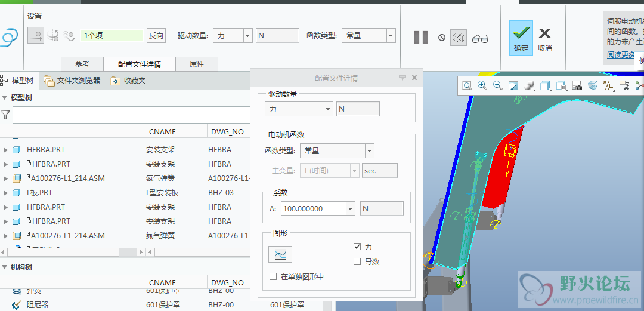
Task: Open the 收藏夹 favorites tab
Action: [x=128, y=81]
